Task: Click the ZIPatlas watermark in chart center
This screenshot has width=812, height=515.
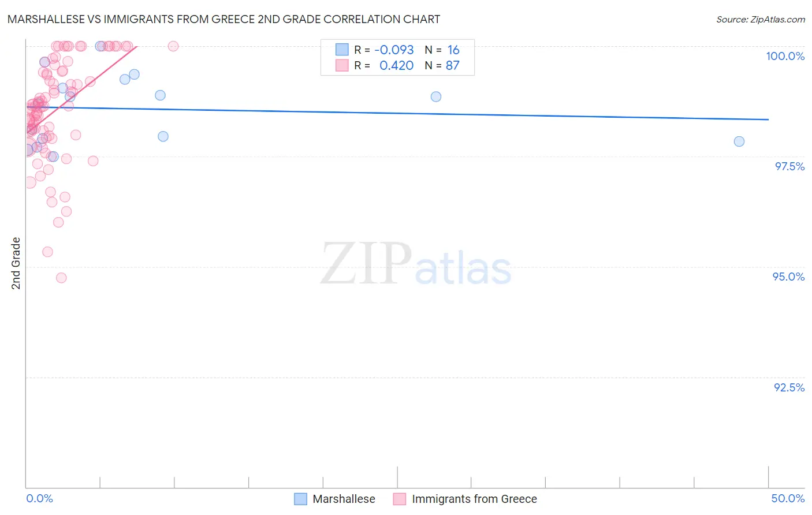Action: [x=416, y=264]
